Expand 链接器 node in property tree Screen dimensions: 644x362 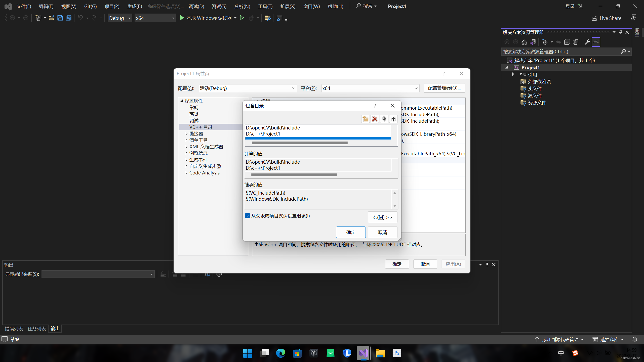tap(186, 134)
